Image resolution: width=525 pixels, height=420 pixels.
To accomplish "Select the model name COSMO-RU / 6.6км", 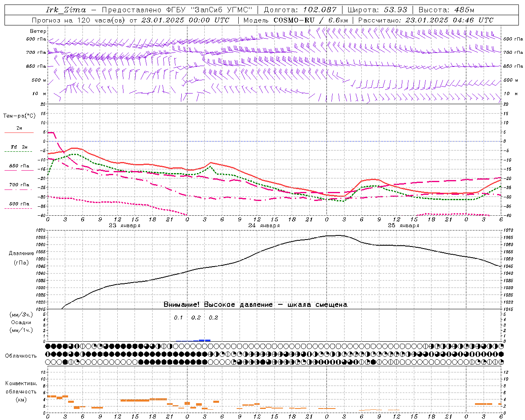I will pyautogui.click(x=311, y=20).
